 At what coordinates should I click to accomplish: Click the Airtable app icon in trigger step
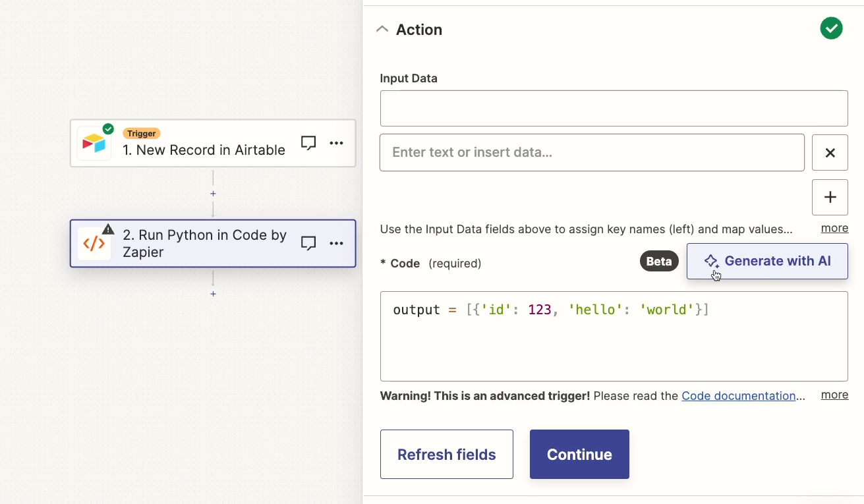pyautogui.click(x=94, y=144)
